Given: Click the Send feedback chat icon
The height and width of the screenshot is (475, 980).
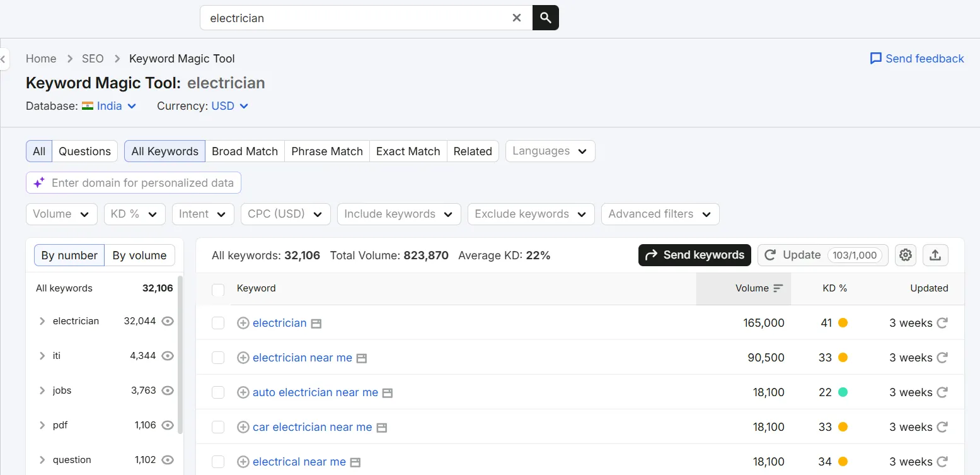Looking at the screenshot, I should (x=875, y=59).
